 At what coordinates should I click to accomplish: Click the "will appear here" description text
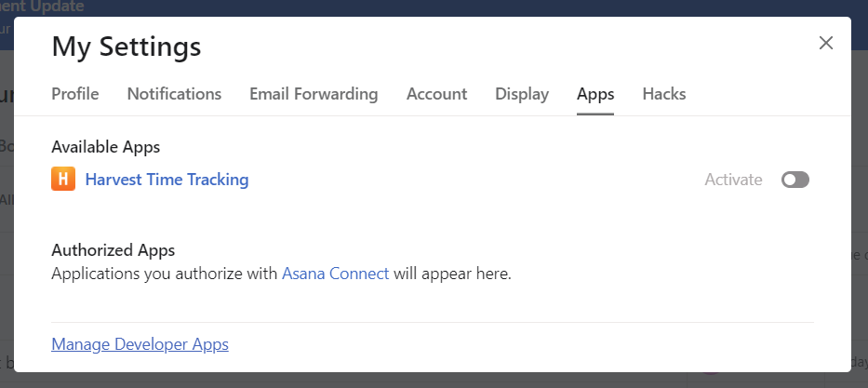click(x=452, y=274)
